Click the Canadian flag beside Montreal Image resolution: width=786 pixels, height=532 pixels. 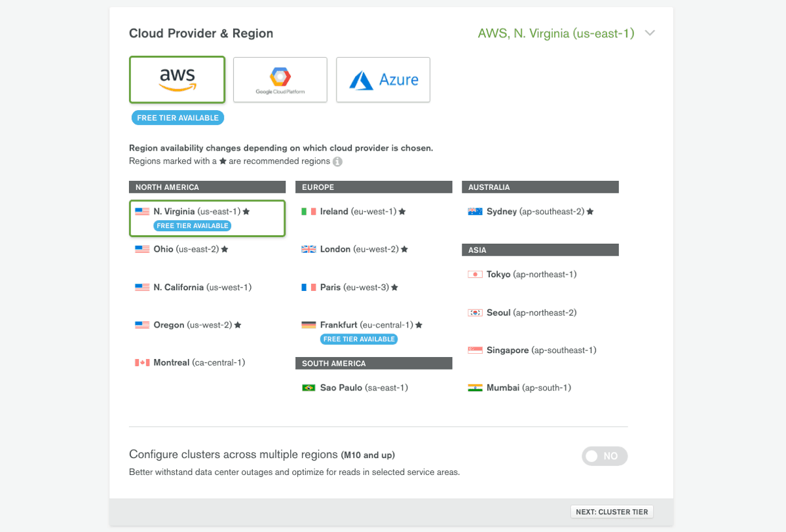[x=142, y=362]
